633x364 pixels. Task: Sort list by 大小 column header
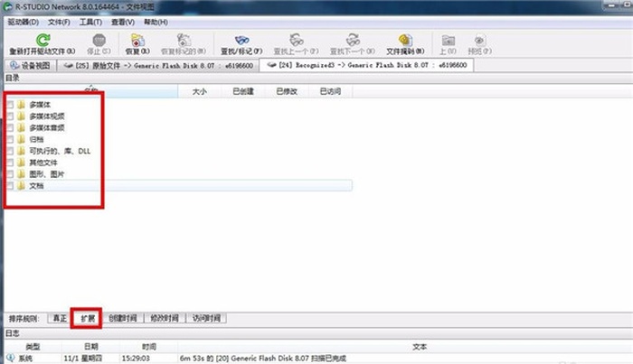(x=200, y=91)
